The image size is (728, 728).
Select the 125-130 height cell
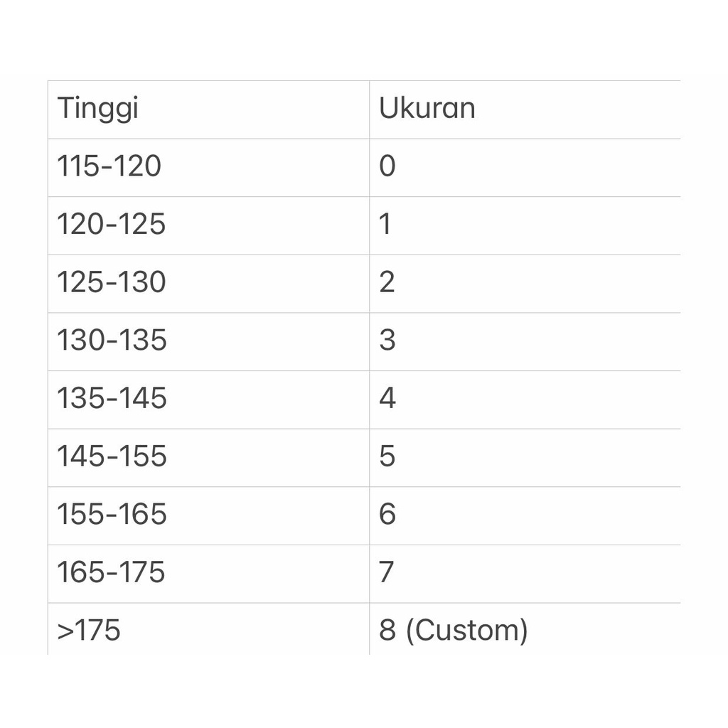(112, 283)
